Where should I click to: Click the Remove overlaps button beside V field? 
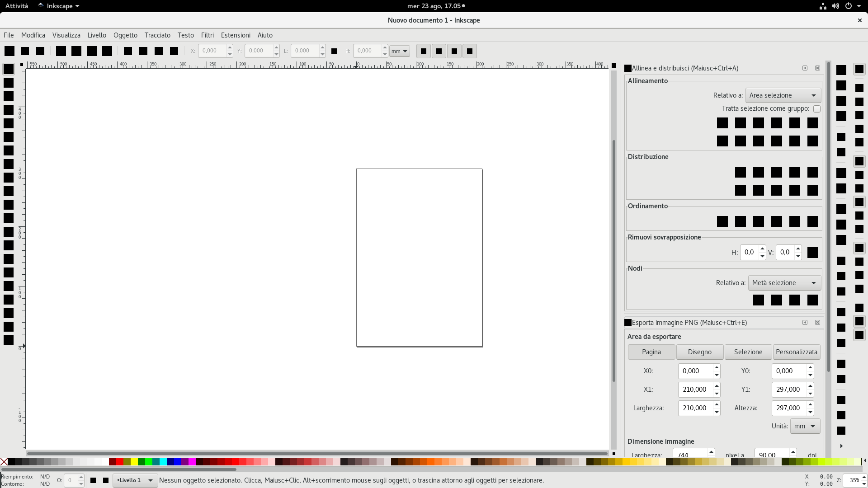pyautogui.click(x=812, y=253)
